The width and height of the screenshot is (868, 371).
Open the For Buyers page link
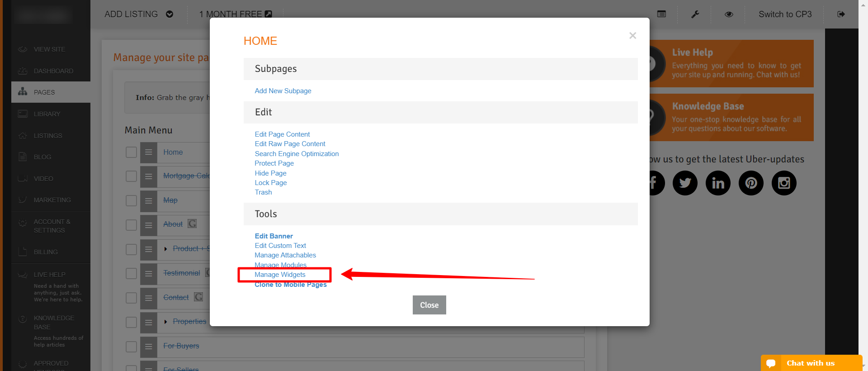tap(181, 346)
